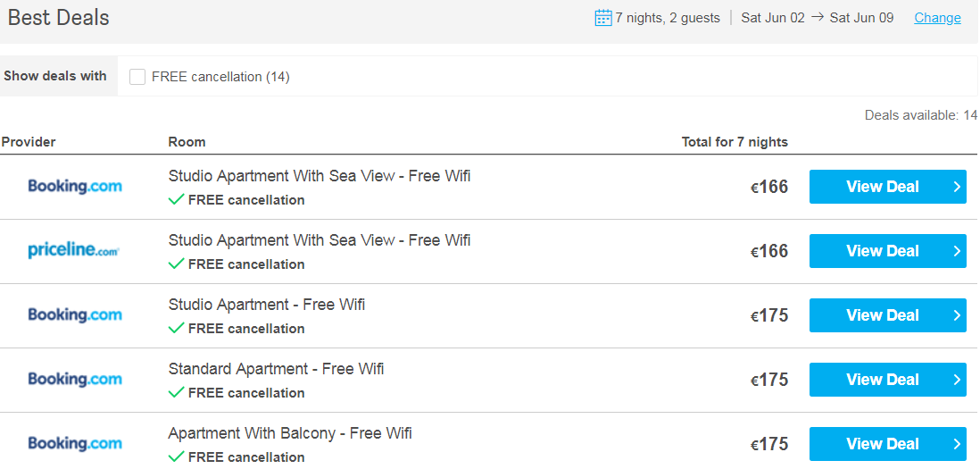This screenshot has width=980, height=469.
Task: Click the Change dates link
Action: coord(937,18)
